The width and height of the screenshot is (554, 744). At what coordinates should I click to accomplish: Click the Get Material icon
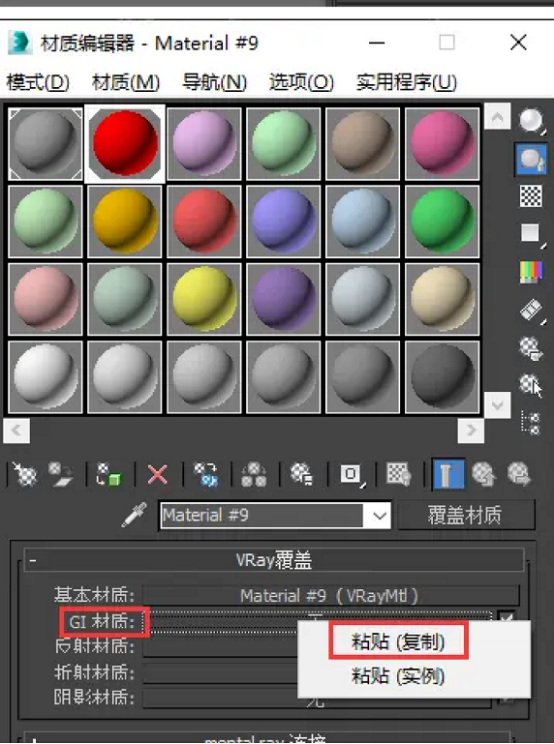(24, 474)
